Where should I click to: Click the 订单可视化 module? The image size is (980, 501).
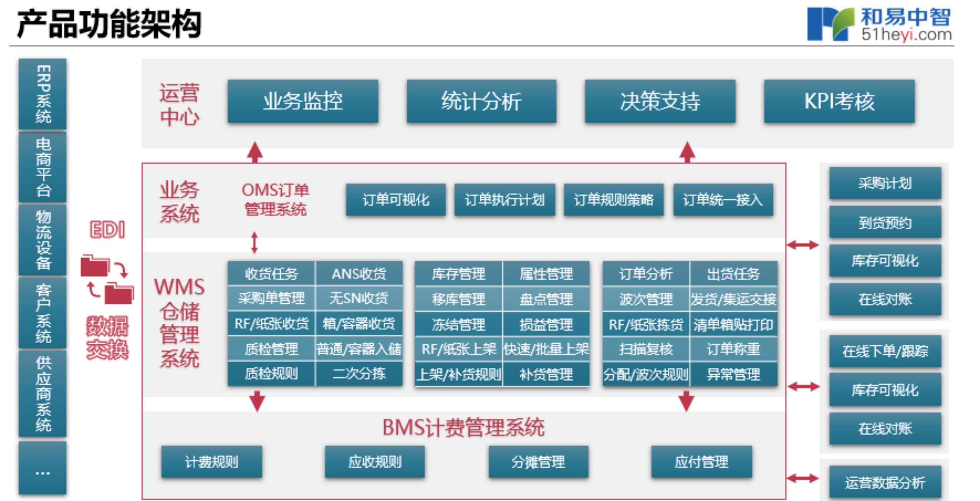click(396, 200)
